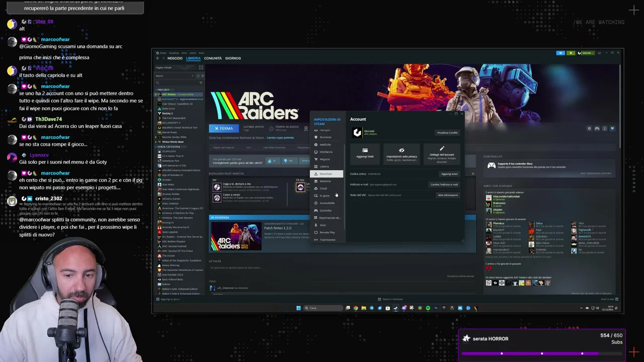Collapse the PREFERITI category

pyautogui.click(x=163, y=90)
